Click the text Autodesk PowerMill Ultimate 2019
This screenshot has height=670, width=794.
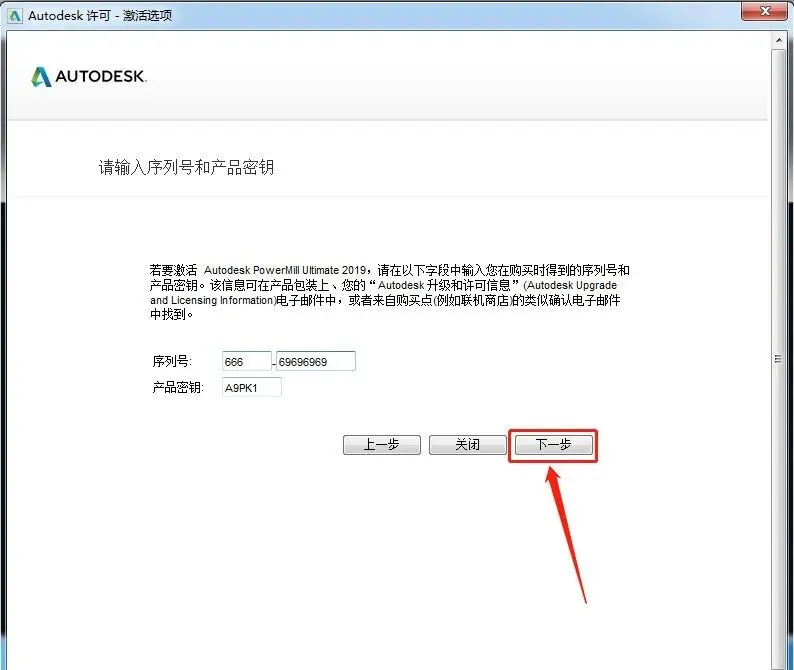click(285, 270)
